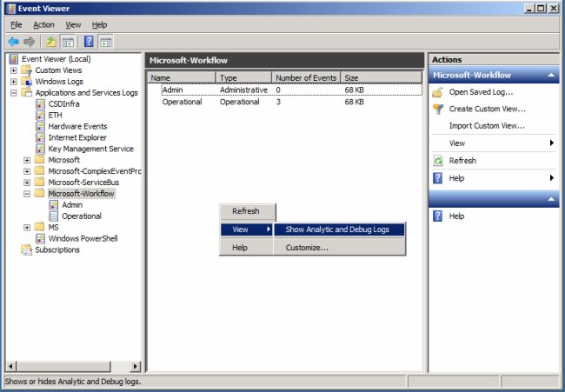
Task: Sort by the Type column header
Action: (x=243, y=78)
